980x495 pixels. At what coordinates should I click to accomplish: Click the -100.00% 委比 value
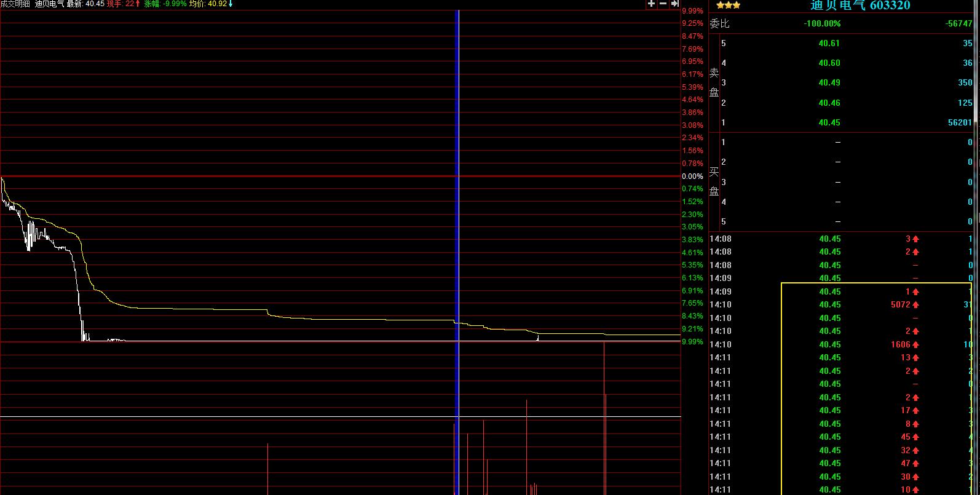tap(822, 23)
